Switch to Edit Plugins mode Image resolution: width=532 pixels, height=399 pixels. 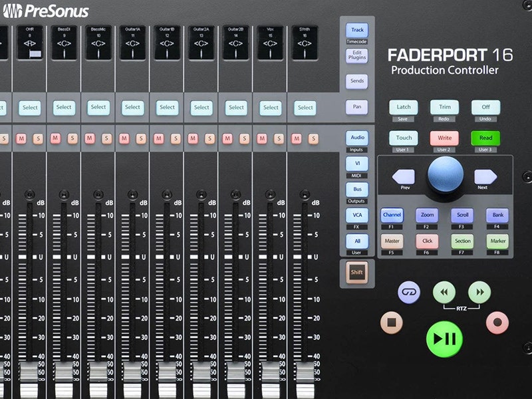(357, 55)
